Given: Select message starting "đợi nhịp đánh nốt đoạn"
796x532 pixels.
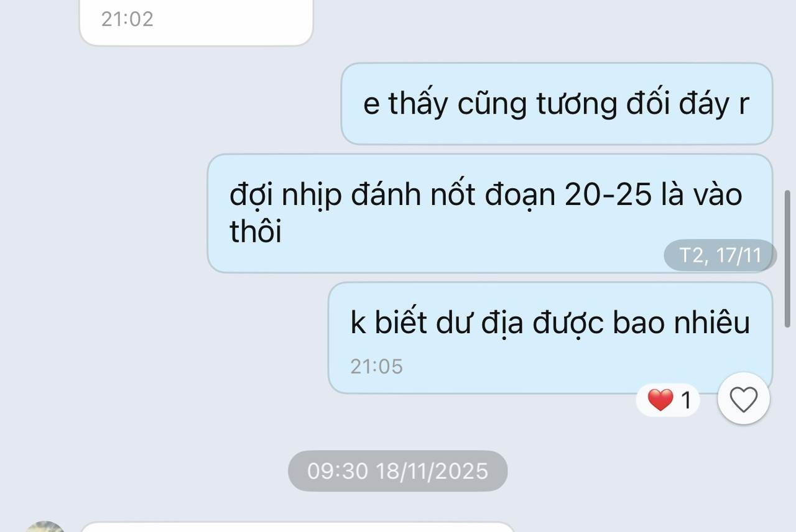Looking at the screenshot, I should [489, 213].
